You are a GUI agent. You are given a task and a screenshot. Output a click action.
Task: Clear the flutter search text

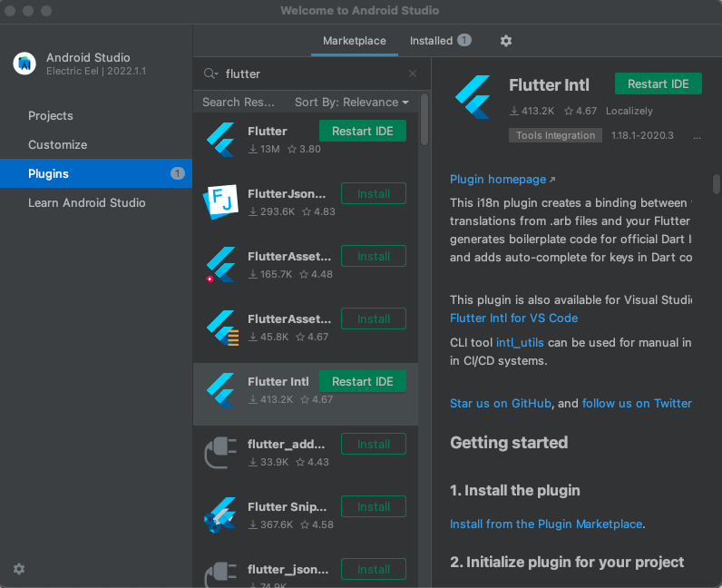point(413,73)
